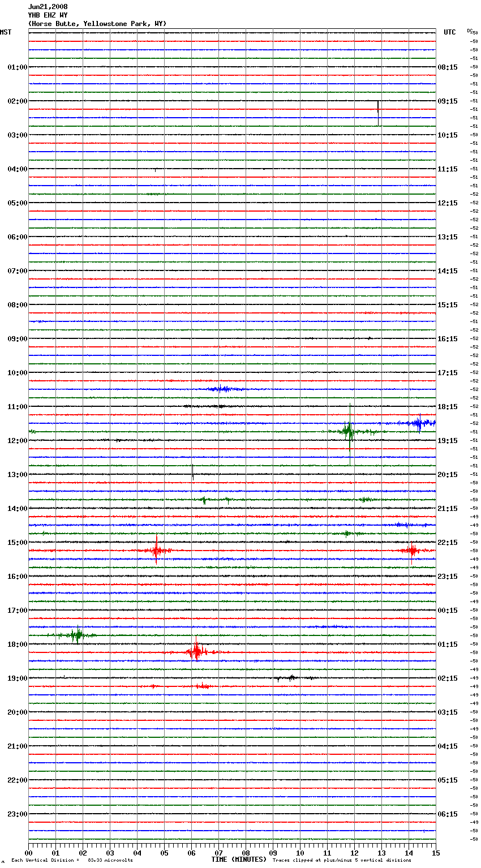The height and width of the screenshot is (868, 481).
Task: Click the red event at minute 14 after 15:00
Action: (411, 550)
